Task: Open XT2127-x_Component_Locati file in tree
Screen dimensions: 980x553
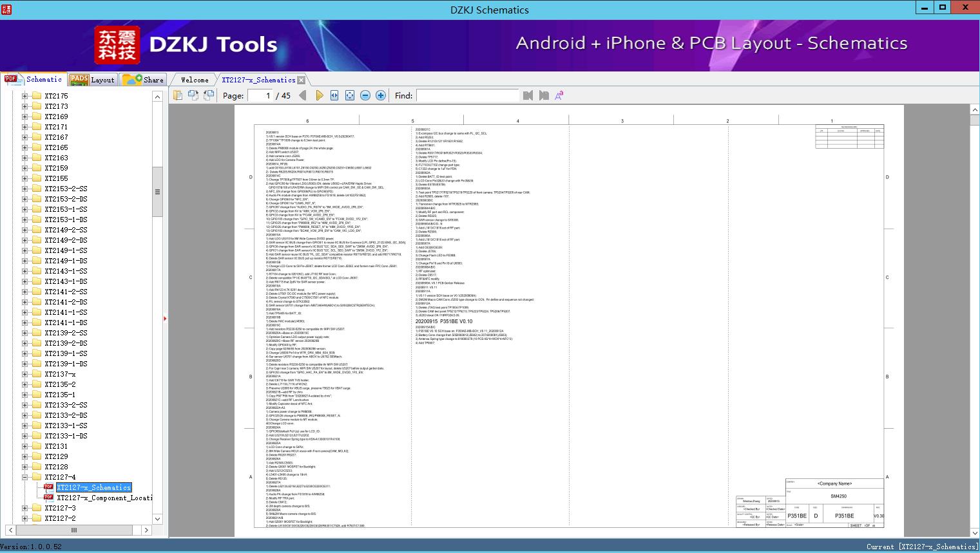Action: click(104, 498)
